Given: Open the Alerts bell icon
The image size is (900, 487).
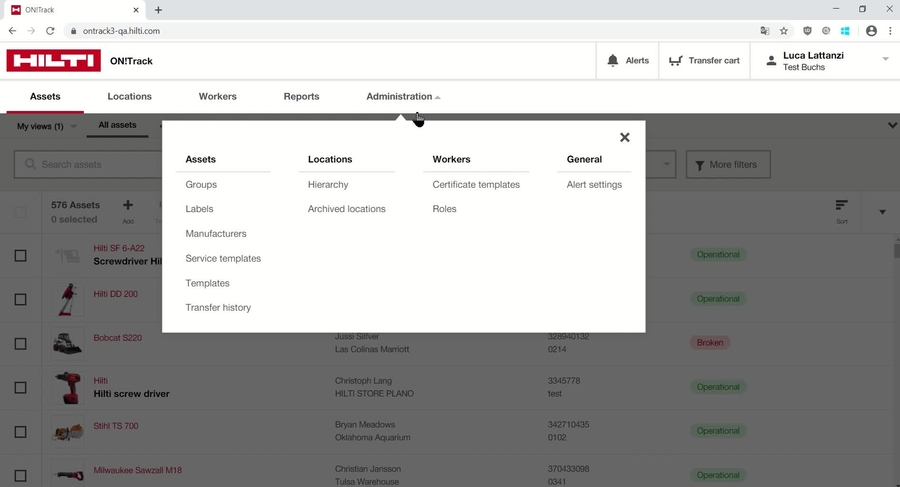Looking at the screenshot, I should pyautogui.click(x=613, y=60).
